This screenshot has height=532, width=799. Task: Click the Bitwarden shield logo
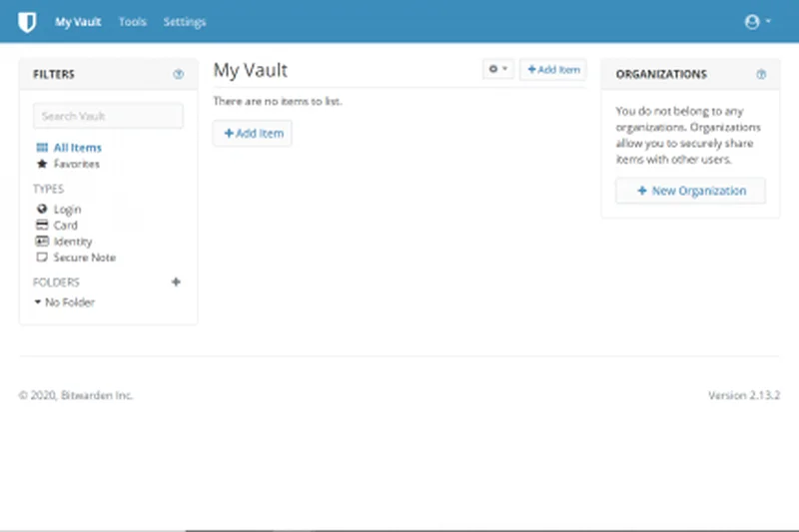31,21
